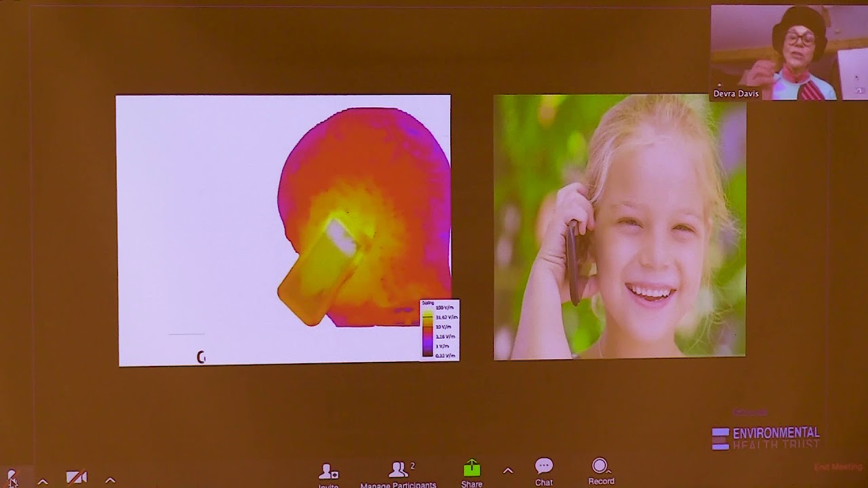This screenshot has width=868, height=488.
Task: Toggle the video camera on
Action: tap(76, 478)
